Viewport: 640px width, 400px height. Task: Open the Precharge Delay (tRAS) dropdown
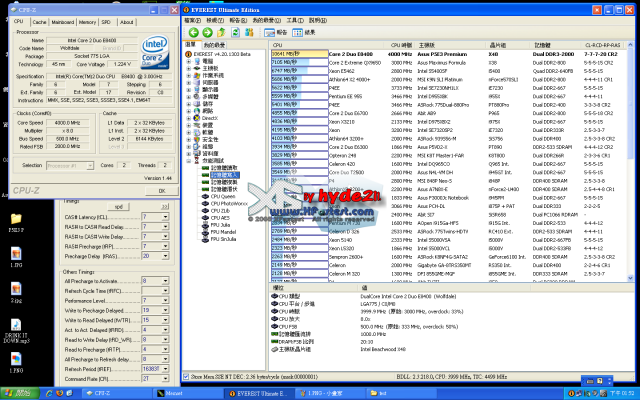[165, 256]
